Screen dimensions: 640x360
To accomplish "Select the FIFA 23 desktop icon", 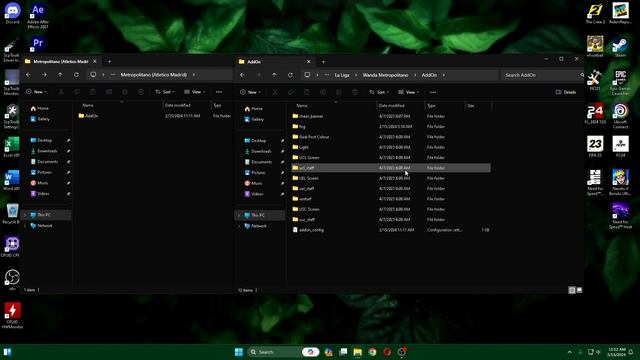I will pos(595,146).
